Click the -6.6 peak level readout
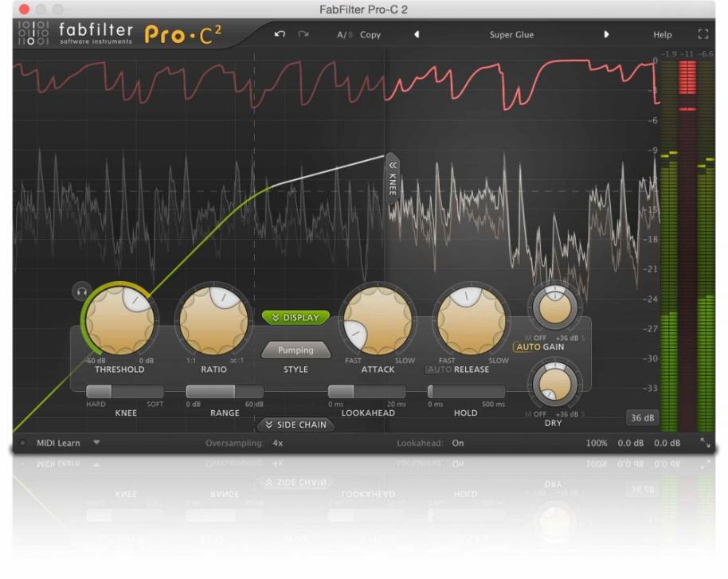728x579 pixels. click(x=705, y=54)
